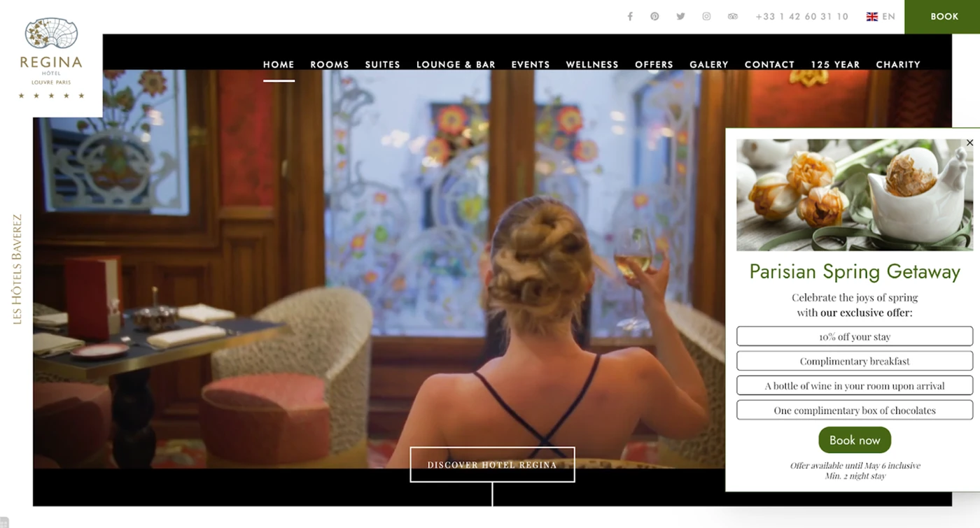Open the hotel's Facebook page icon

pos(630,17)
